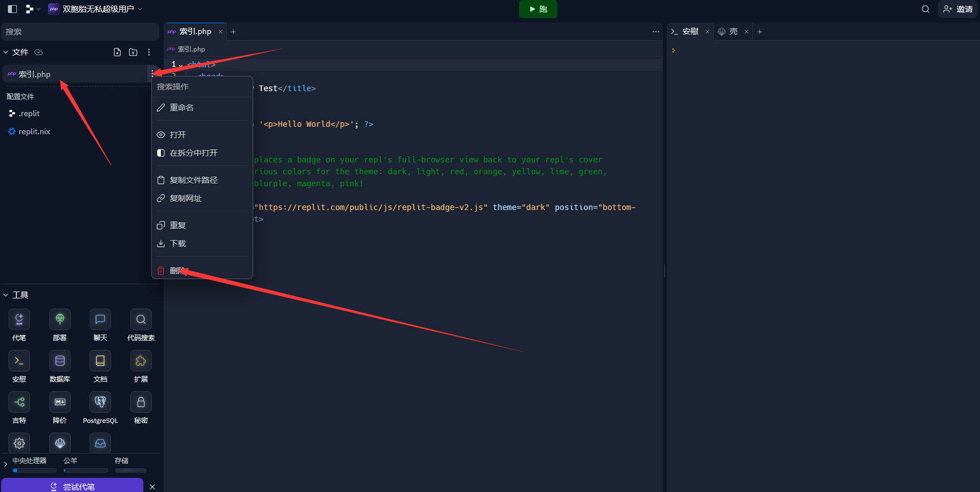
Task: Click the 邀请 invite button
Action: [x=958, y=9]
